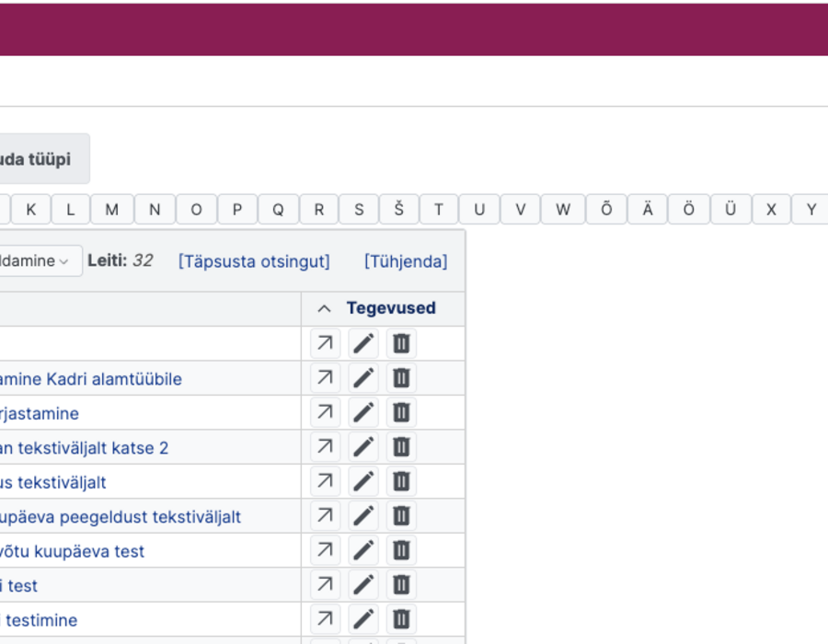The width and height of the screenshot is (828, 644).
Task: Open the 'peegeldust tekstiväljalt' row arrow icon
Action: coord(326,516)
